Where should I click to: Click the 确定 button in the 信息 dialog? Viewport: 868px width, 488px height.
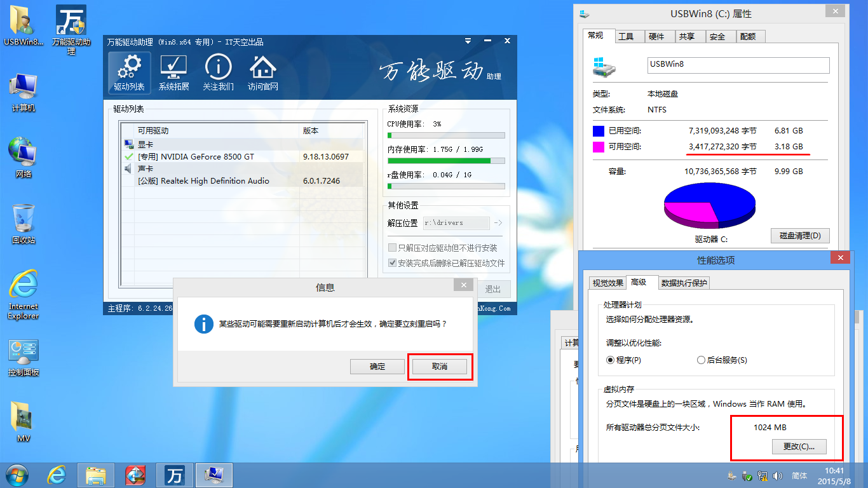pos(377,367)
